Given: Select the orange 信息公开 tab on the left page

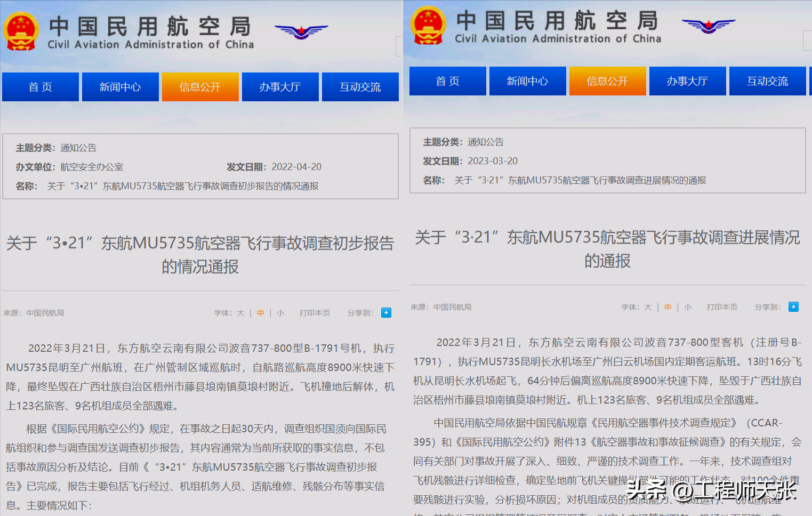Looking at the screenshot, I should click(200, 87).
